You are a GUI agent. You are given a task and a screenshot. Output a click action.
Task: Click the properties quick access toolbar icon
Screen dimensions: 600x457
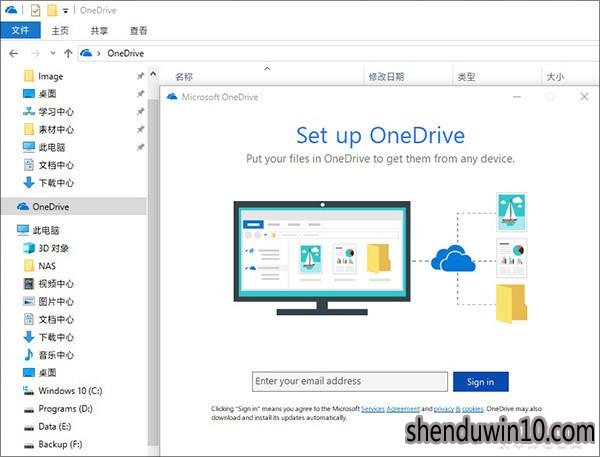pyautogui.click(x=35, y=10)
